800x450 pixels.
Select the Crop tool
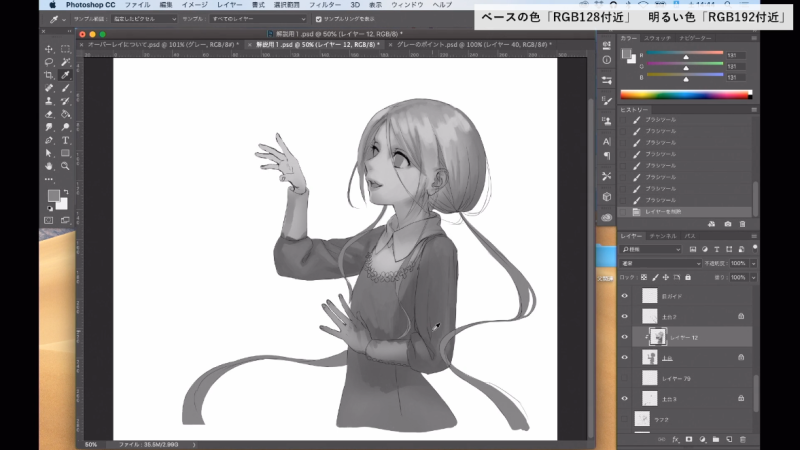(x=49, y=75)
